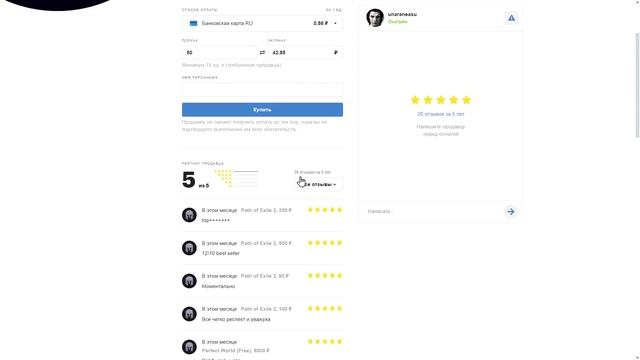Screen dimensions: 640x360
Task: Send chat message with arrow icon
Action: tap(511, 211)
